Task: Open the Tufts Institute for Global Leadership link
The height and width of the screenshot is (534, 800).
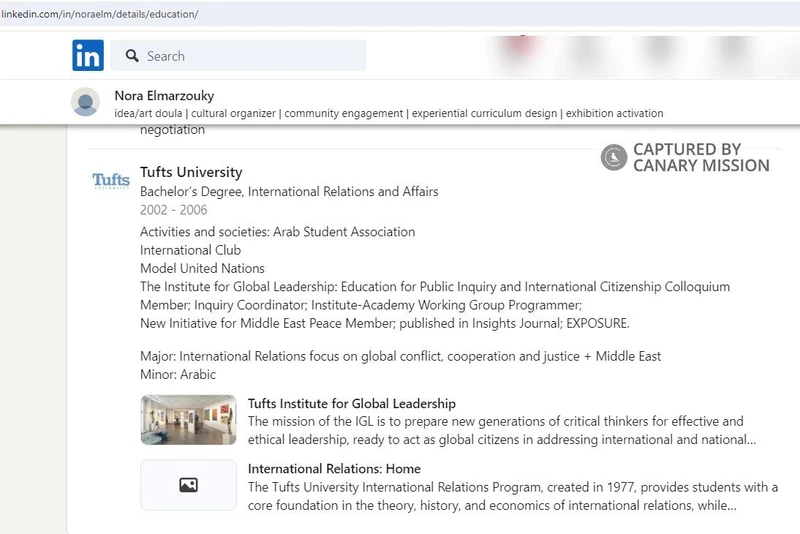Action: [x=352, y=403]
